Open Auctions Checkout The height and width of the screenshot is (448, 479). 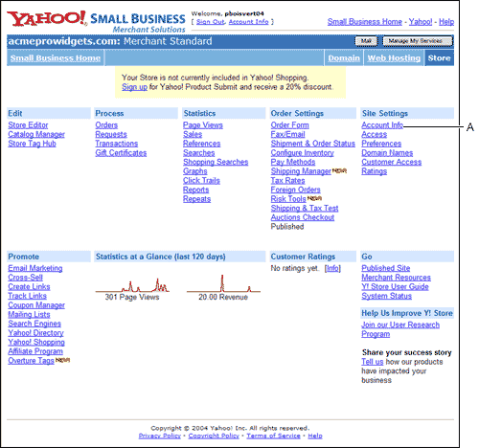point(303,217)
